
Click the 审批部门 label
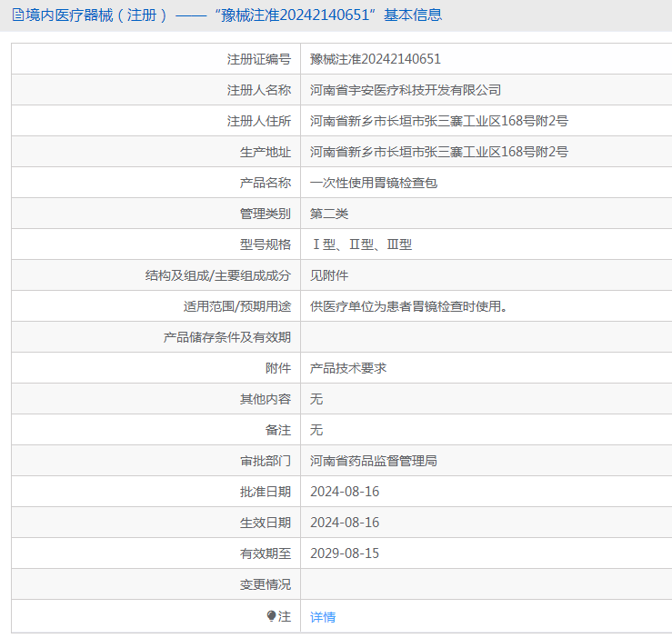coord(266,461)
